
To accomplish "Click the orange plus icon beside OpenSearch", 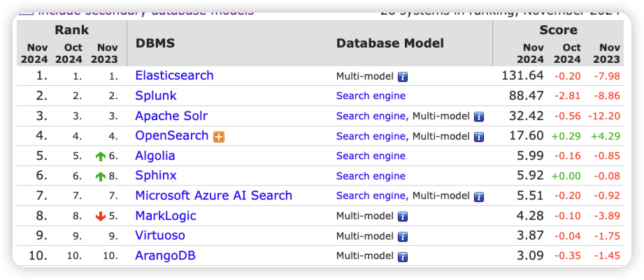I will [x=219, y=138].
